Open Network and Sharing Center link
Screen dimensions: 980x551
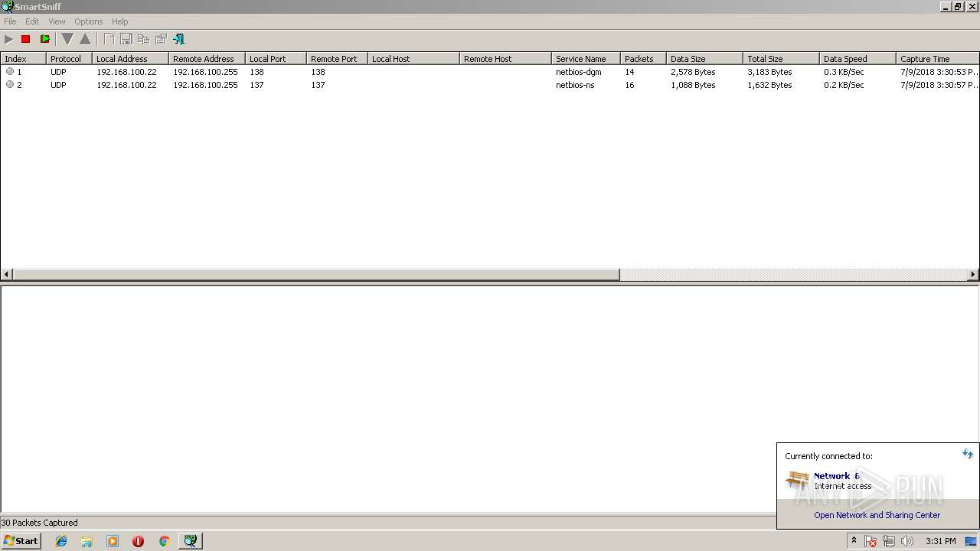click(x=877, y=515)
